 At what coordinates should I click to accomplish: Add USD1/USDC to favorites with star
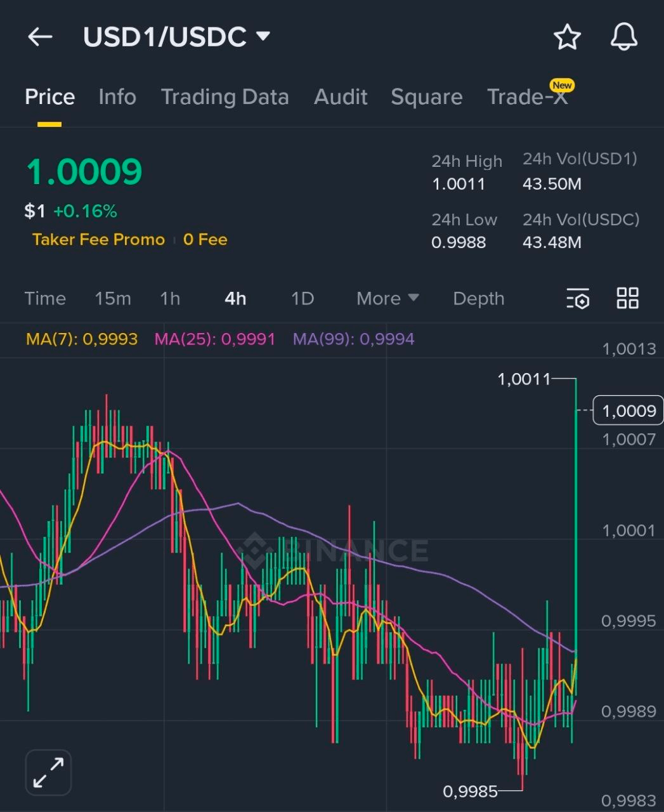[x=566, y=37]
